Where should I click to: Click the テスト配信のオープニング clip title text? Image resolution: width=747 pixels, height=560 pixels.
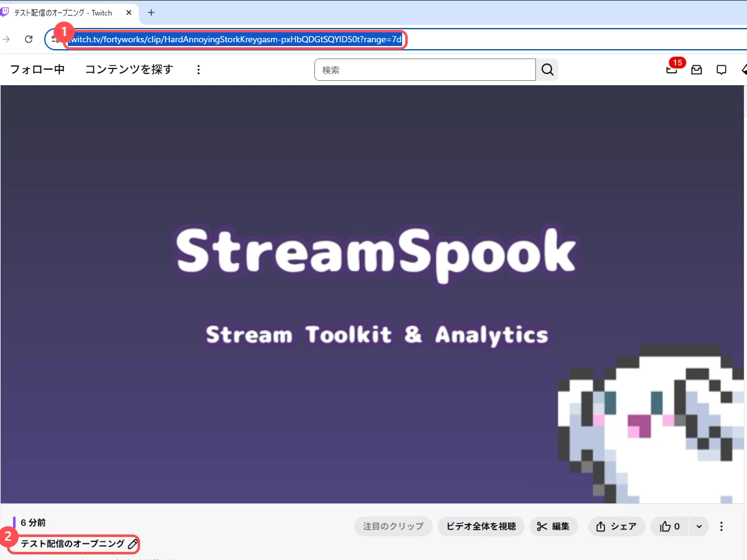73,544
